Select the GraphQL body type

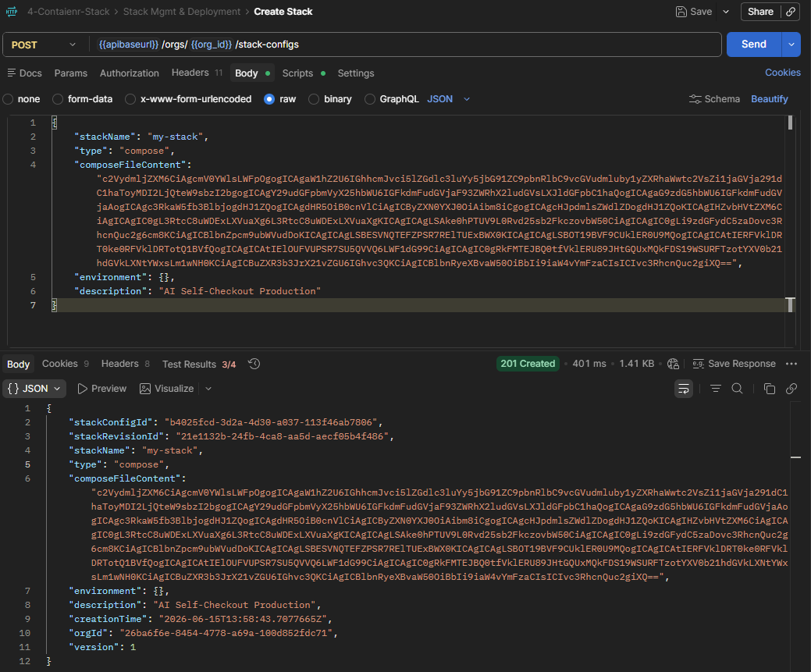pyautogui.click(x=370, y=99)
